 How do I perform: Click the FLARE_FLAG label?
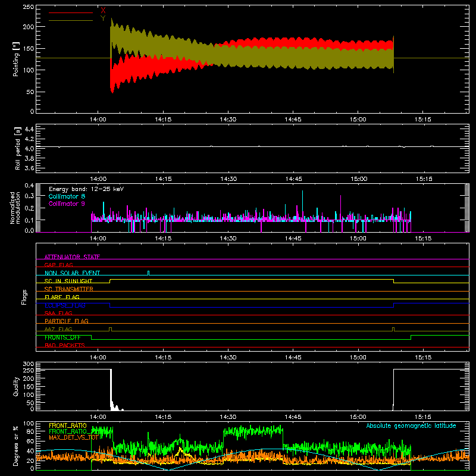[x=62, y=297]
